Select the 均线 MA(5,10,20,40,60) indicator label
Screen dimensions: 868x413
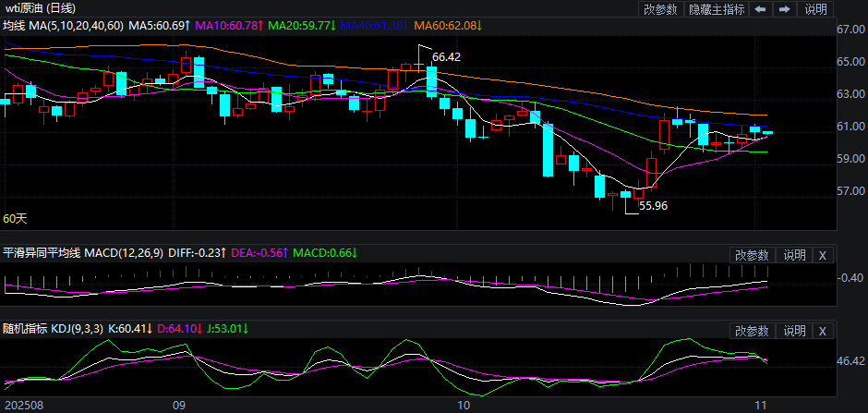pos(62,25)
